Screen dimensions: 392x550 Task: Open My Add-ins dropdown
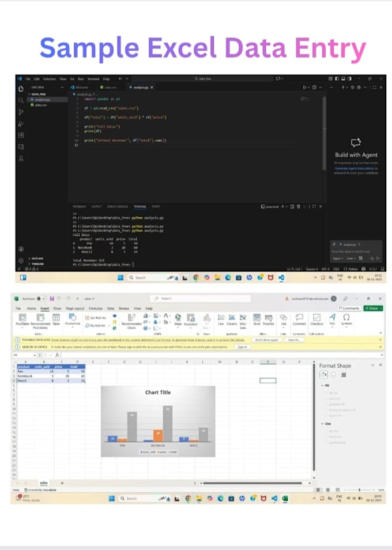pos(97,326)
